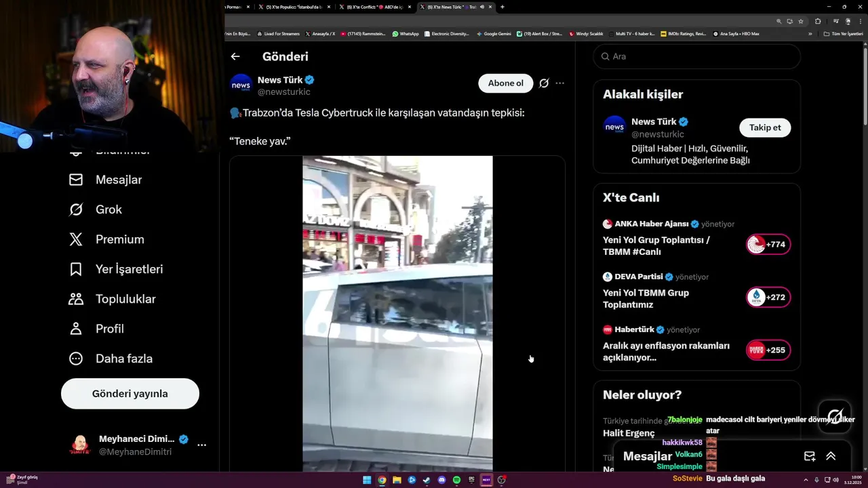Expand hidden bookmarks with chevron
The width and height of the screenshot is (868, 488).
tap(810, 33)
